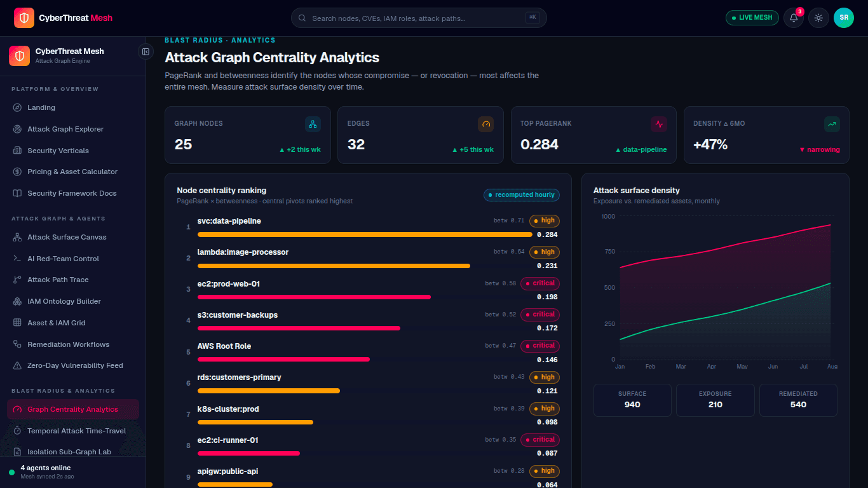
Task: Focus the search nodes, CVEs, IAM roles field
Action: (419, 18)
